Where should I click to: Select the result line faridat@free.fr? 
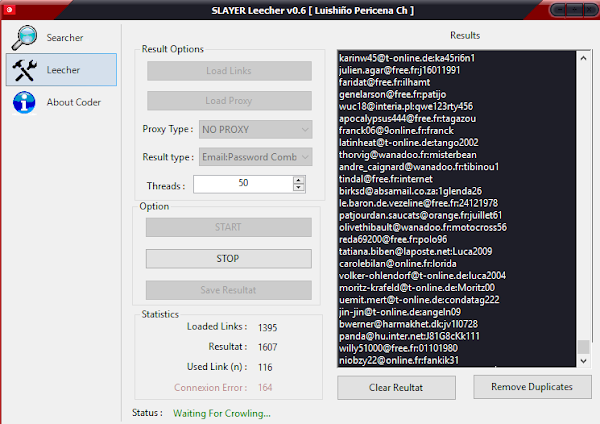coord(384,82)
